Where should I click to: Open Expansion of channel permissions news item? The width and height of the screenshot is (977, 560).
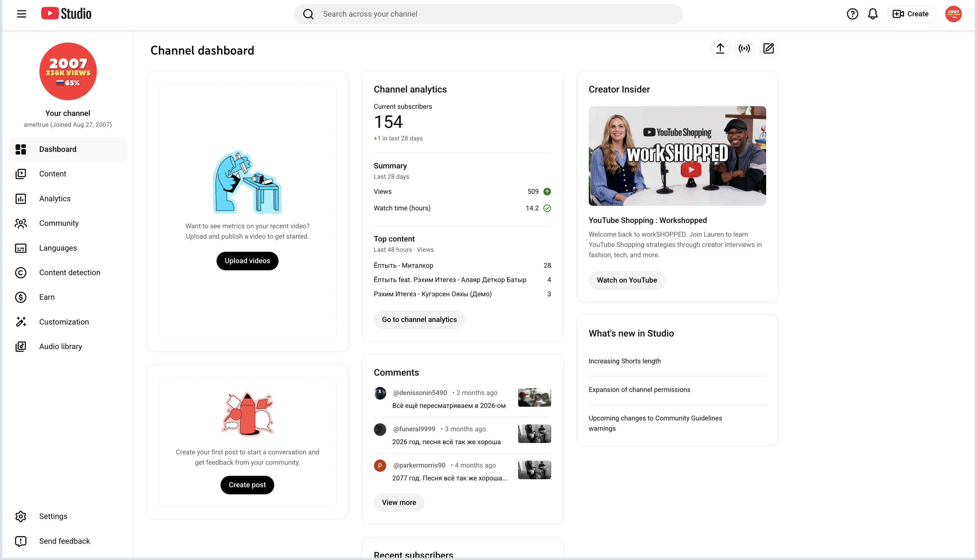pyautogui.click(x=639, y=390)
